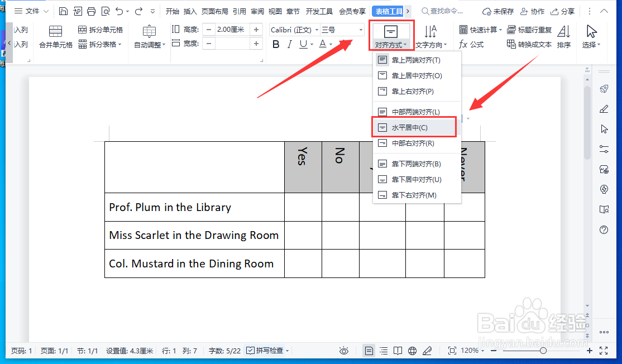
Task: Open the 插入 tab
Action: [190, 12]
